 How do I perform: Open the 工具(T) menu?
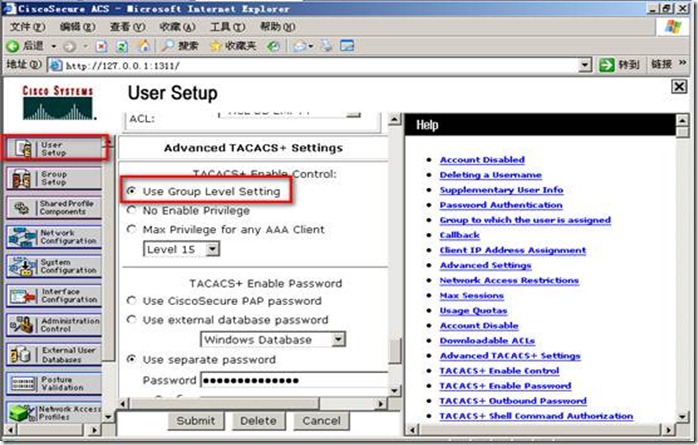tap(227, 27)
